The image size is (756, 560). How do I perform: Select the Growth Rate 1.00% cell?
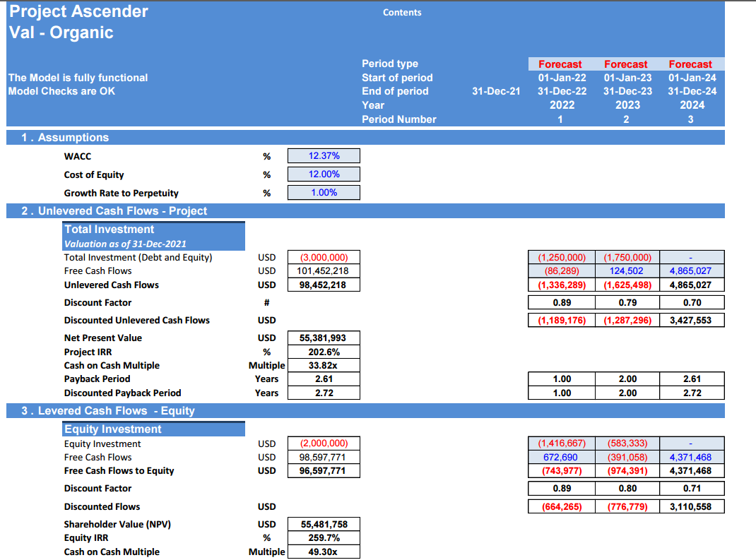point(324,192)
